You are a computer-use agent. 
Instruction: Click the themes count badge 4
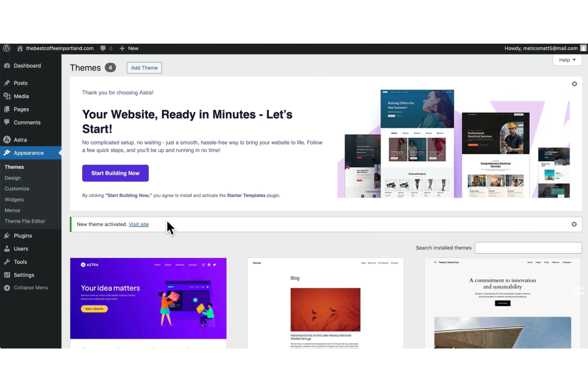tap(110, 68)
